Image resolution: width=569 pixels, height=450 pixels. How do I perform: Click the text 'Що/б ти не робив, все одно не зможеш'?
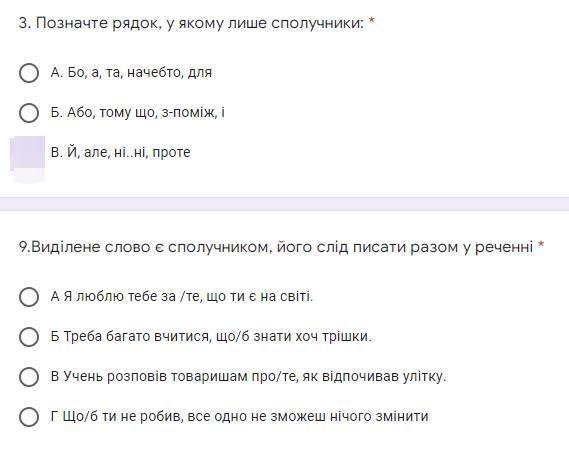pyautogui.click(x=194, y=416)
